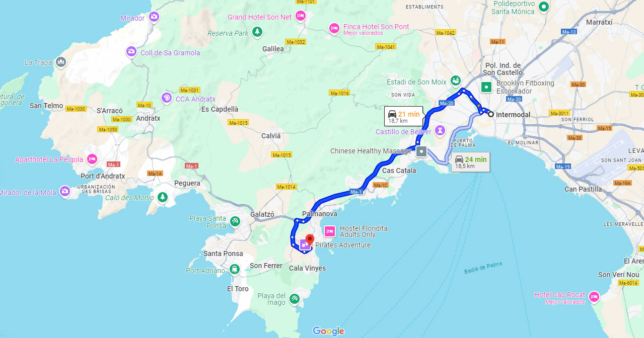
Task: Select the Aparthotel La Pérgola hotel icon
Action: [x=92, y=159]
